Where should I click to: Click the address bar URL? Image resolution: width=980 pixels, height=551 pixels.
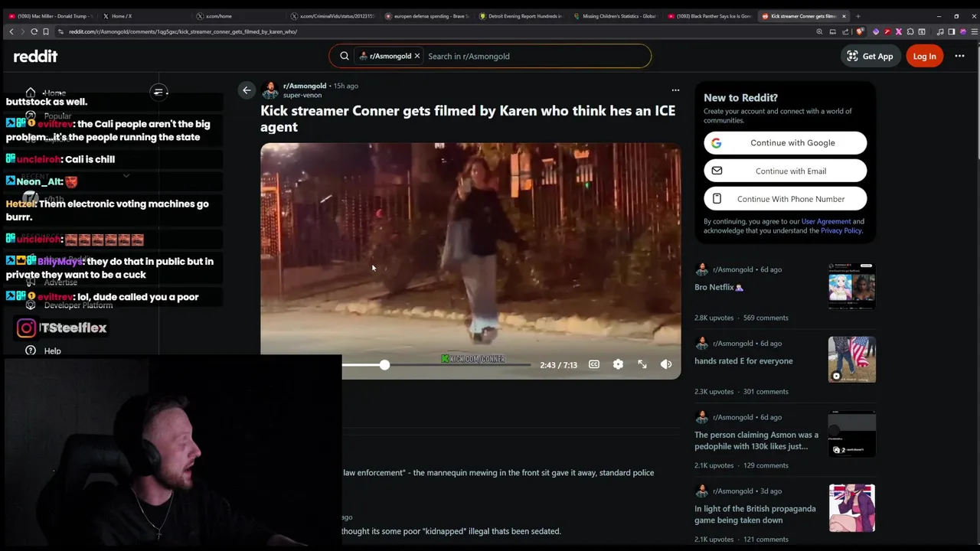pos(183,31)
